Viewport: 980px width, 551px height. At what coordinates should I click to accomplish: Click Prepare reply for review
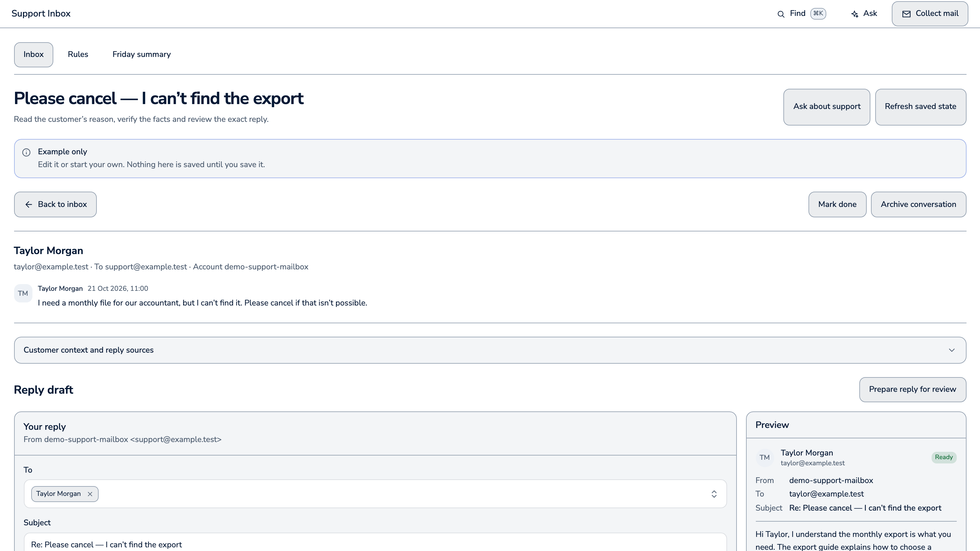click(912, 389)
